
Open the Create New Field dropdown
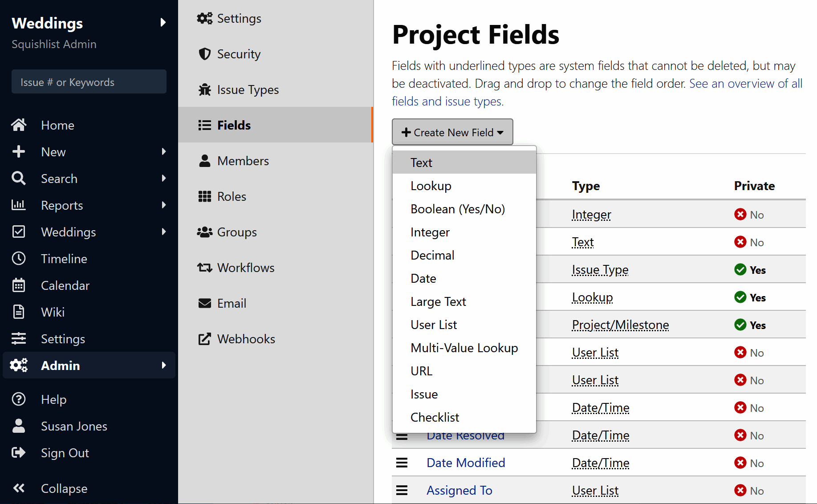452,132
